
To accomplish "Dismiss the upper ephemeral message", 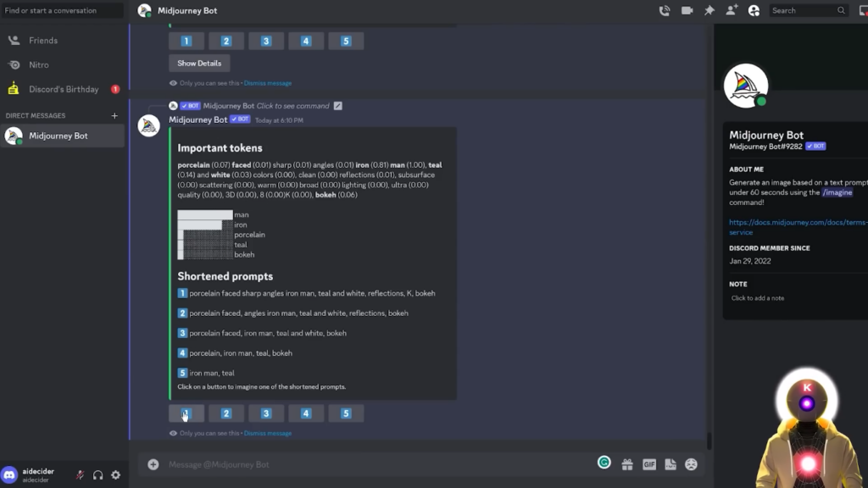I will (x=268, y=83).
